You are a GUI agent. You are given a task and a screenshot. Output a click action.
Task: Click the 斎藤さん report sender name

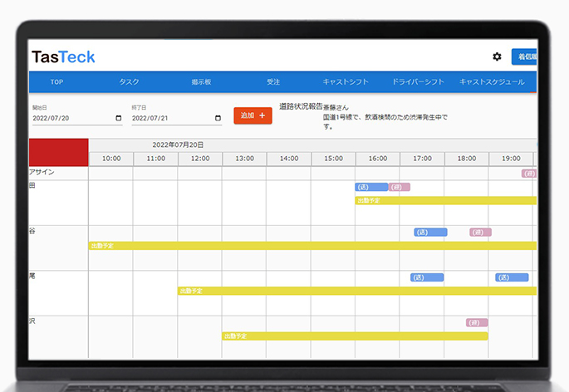pyautogui.click(x=336, y=107)
